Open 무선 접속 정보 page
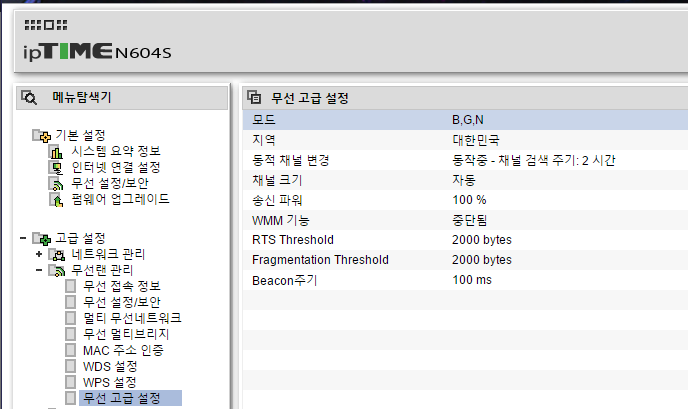 click(x=122, y=286)
